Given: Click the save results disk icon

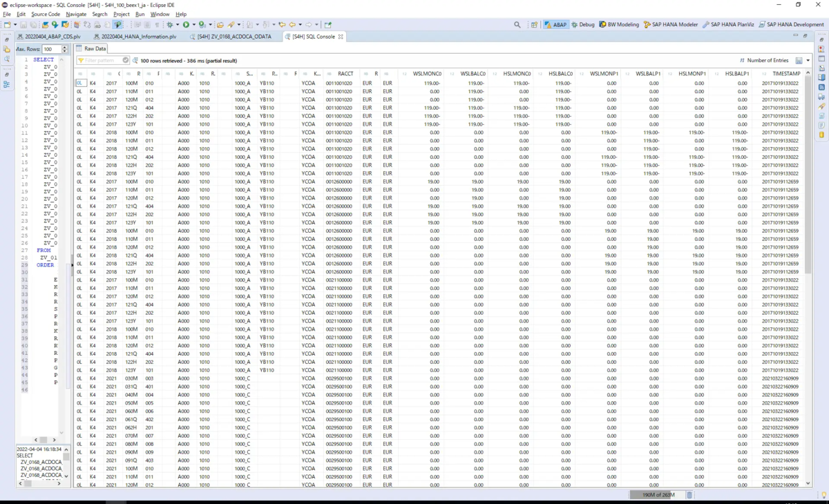Looking at the screenshot, I should pos(799,61).
